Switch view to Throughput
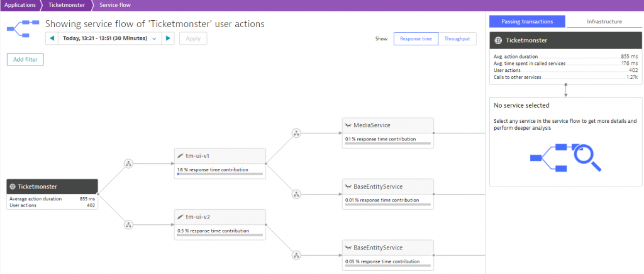The width and height of the screenshot is (644, 274). click(x=457, y=38)
